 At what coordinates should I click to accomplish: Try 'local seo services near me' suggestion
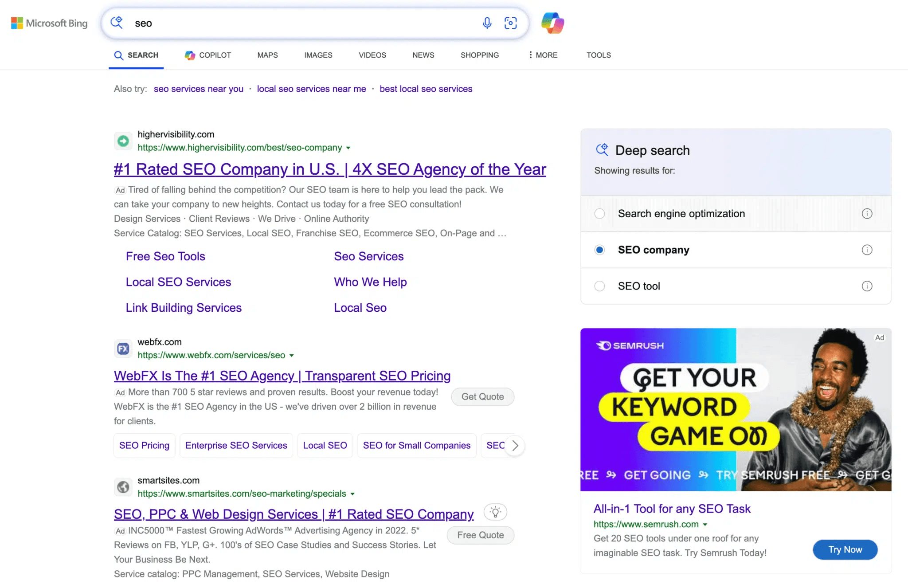(x=311, y=89)
